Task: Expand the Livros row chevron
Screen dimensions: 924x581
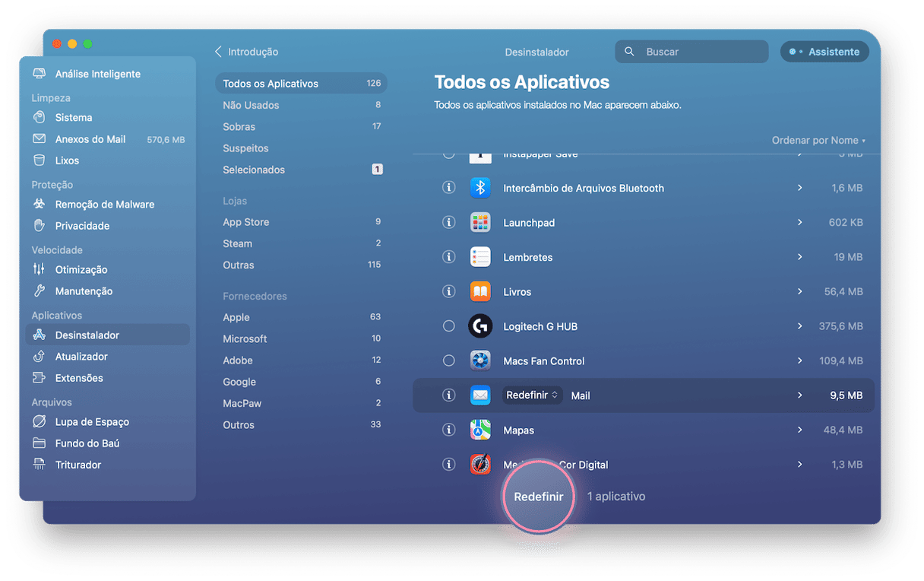Action: 799,292
